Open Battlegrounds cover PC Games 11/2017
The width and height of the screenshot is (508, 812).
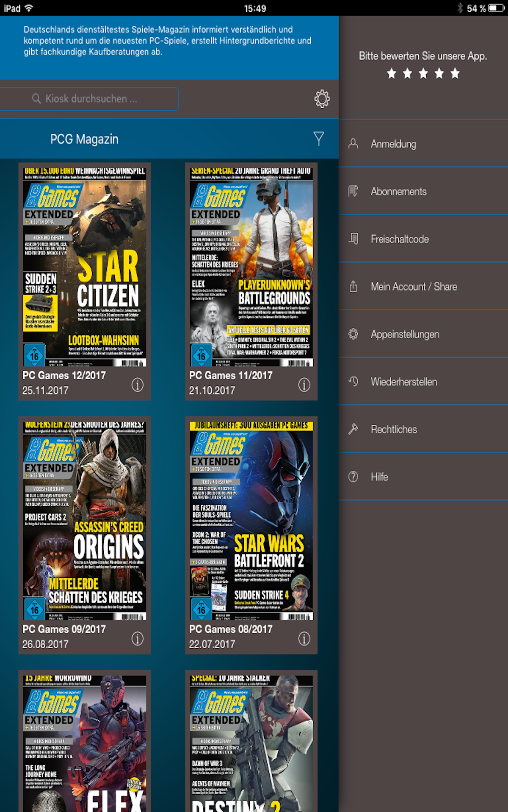[x=251, y=267]
